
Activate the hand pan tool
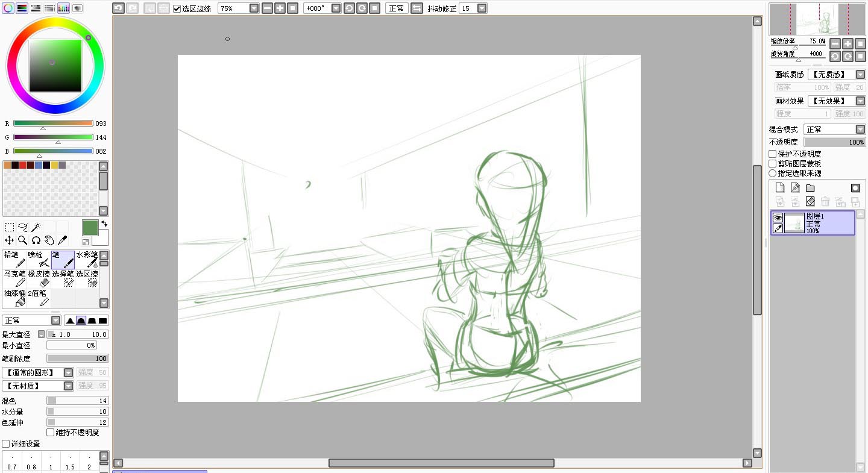coord(49,240)
